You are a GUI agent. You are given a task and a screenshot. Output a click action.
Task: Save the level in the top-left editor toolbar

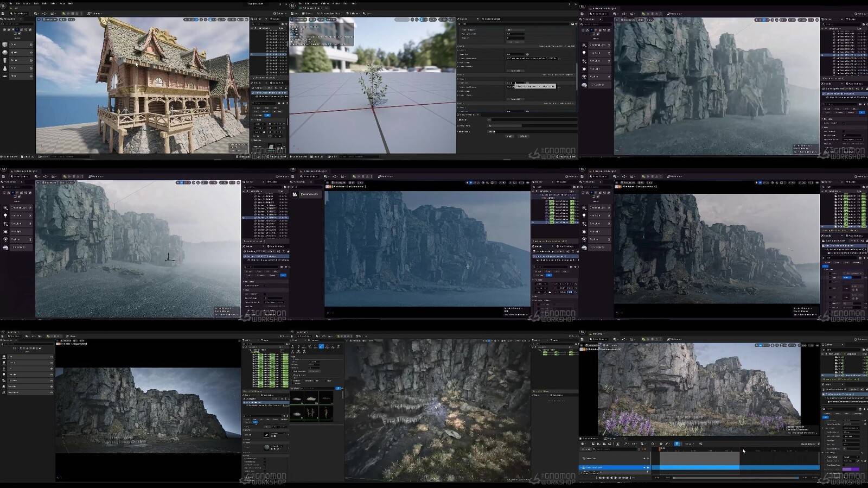3,14
